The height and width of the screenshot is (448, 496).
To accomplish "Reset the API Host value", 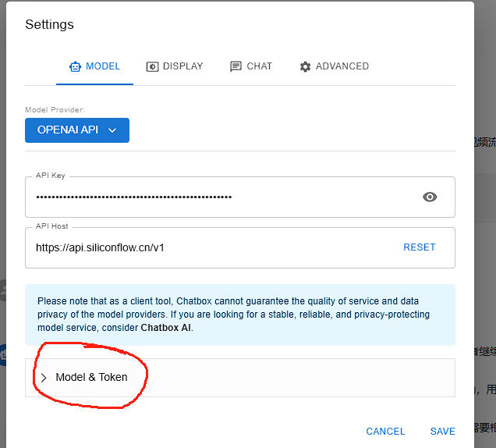I will (420, 247).
